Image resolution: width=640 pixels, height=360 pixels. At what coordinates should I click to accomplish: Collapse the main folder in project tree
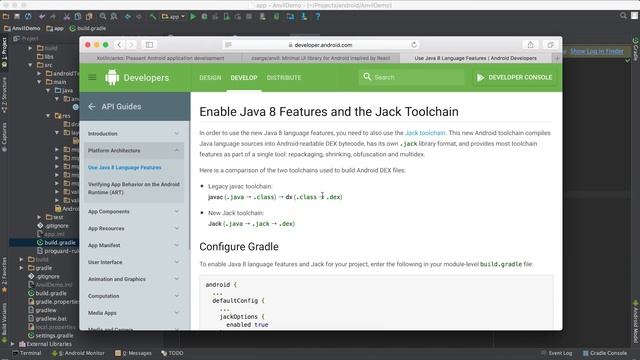point(39,82)
